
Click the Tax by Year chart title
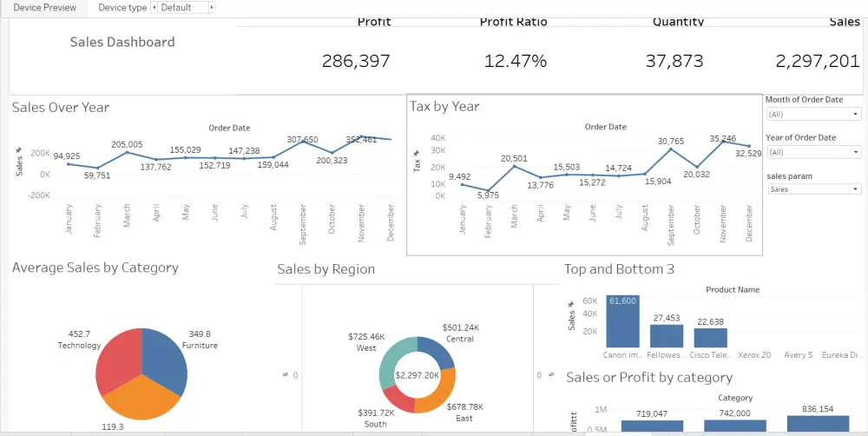(444, 107)
